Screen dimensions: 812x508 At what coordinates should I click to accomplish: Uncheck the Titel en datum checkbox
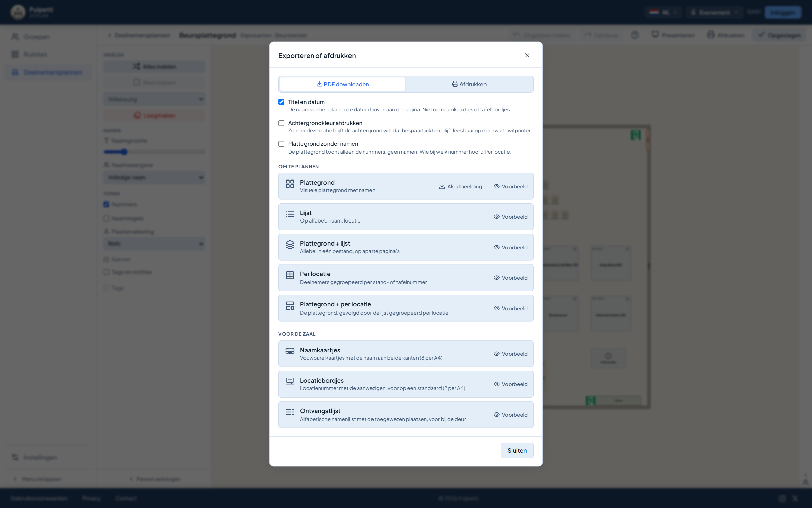pyautogui.click(x=281, y=102)
